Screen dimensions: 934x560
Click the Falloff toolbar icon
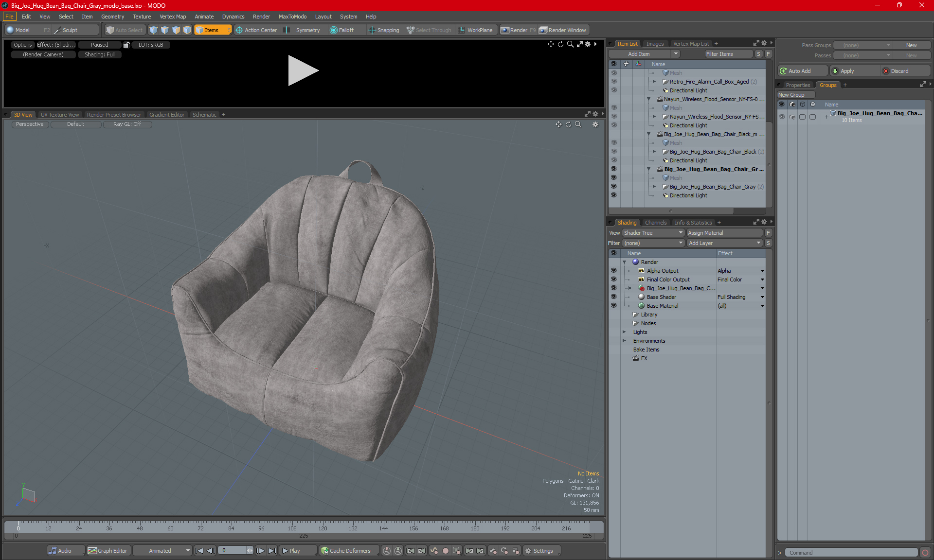[333, 30]
